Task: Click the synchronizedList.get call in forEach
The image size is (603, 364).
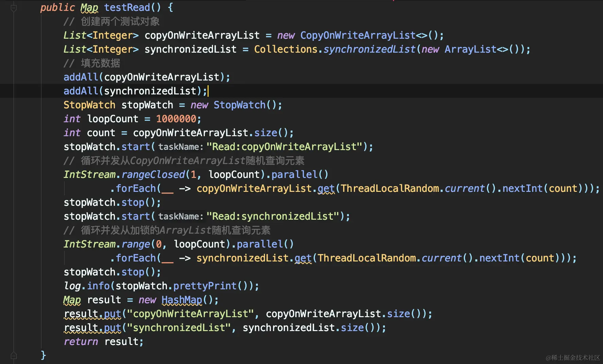Action: (254, 258)
